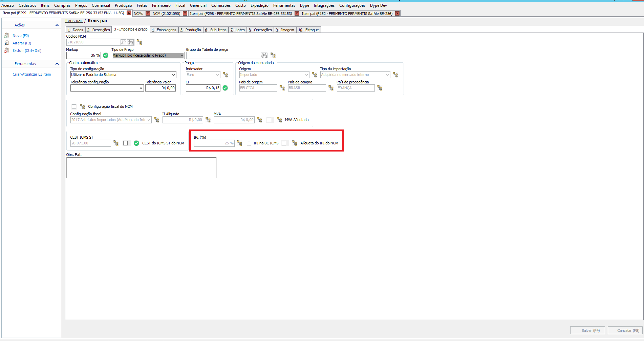Click into the Obs. Fat. text area
Image resolution: width=644 pixels, height=341 pixels.
[x=142, y=168]
